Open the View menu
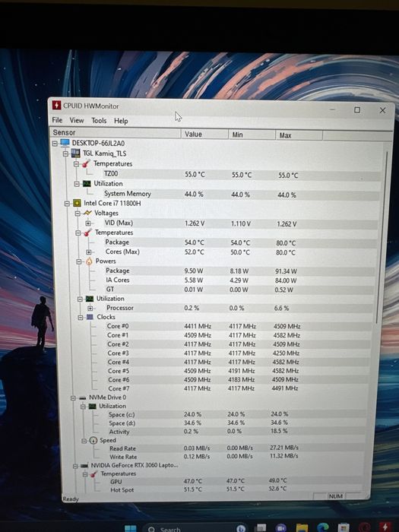The width and height of the screenshot is (399, 532). click(77, 120)
